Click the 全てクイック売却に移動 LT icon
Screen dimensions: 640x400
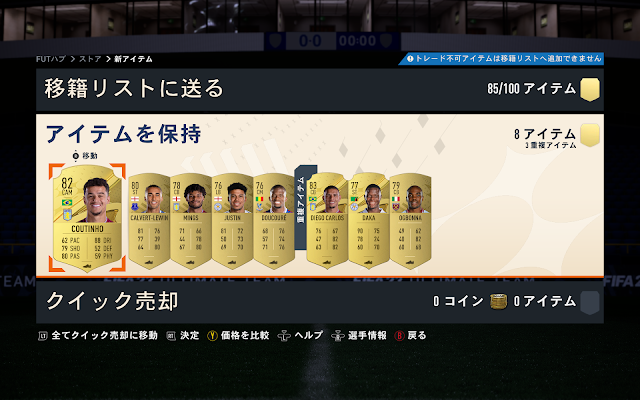tap(43, 336)
